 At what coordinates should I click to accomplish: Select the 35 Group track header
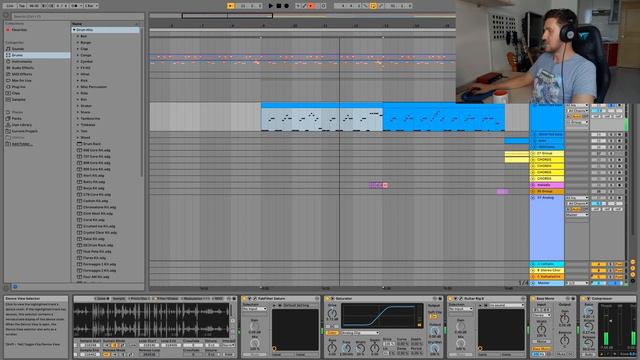click(x=547, y=191)
